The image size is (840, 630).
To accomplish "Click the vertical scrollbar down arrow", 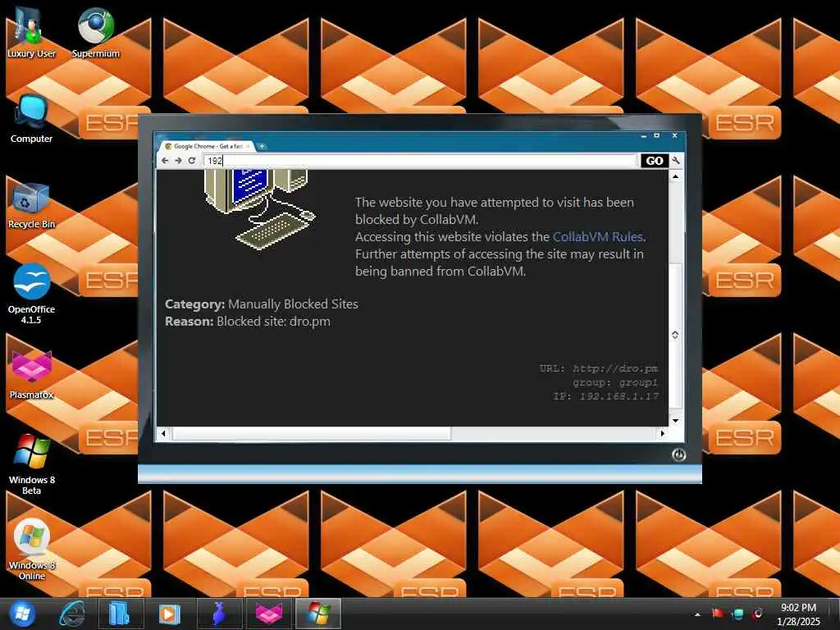I will coord(676,421).
